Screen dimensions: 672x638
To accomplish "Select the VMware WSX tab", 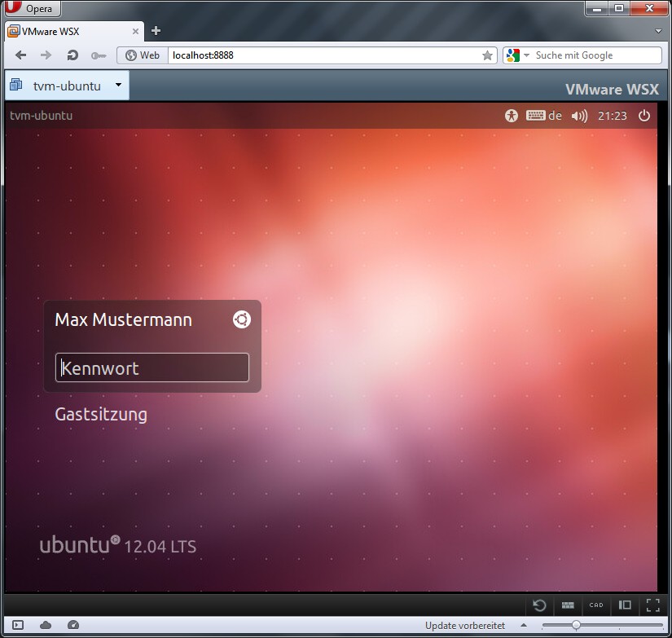I will 72,31.
